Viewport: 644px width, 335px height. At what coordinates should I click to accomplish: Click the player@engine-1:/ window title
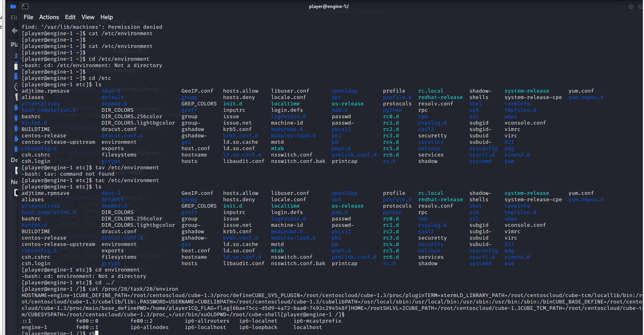[x=329, y=6]
